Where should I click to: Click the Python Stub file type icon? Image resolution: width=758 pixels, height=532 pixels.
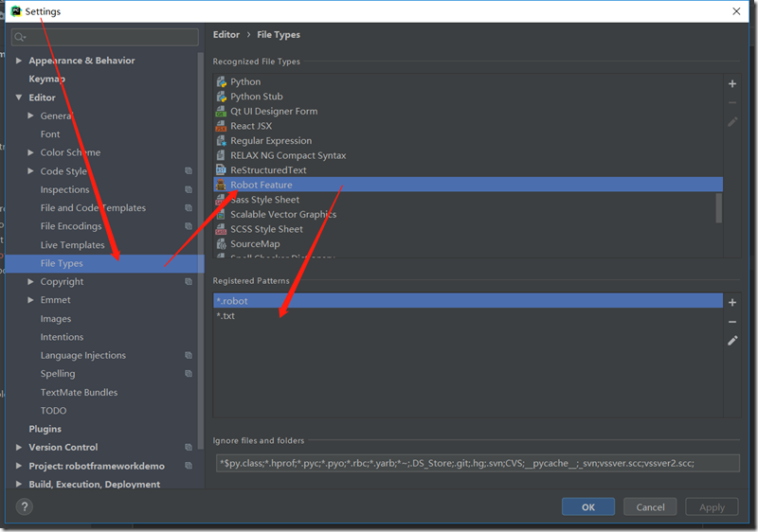coord(221,97)
